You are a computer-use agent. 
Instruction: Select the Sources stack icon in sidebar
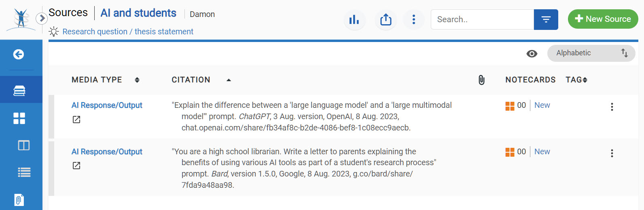click(19, 90)
